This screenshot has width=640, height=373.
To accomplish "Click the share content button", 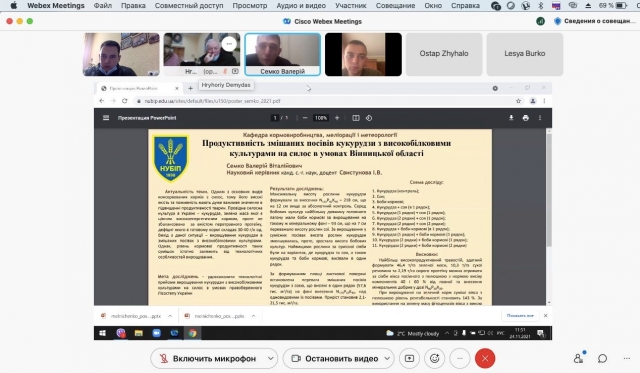I will click(409, 358).
